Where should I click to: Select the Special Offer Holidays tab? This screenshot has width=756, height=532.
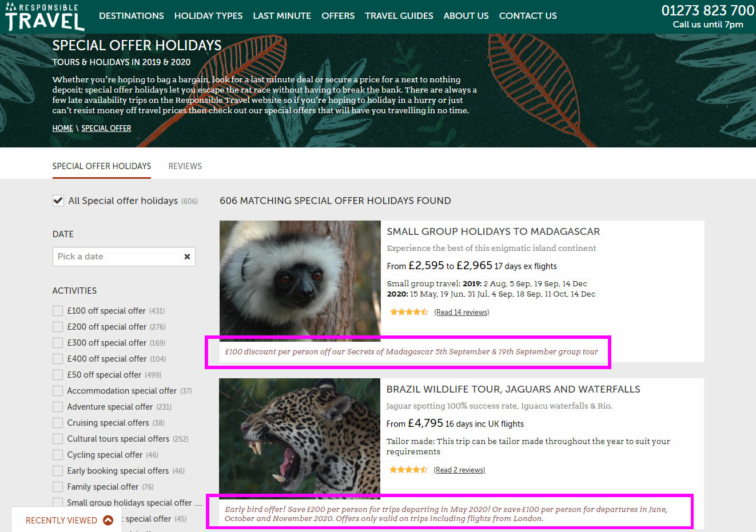coord(102,166)
